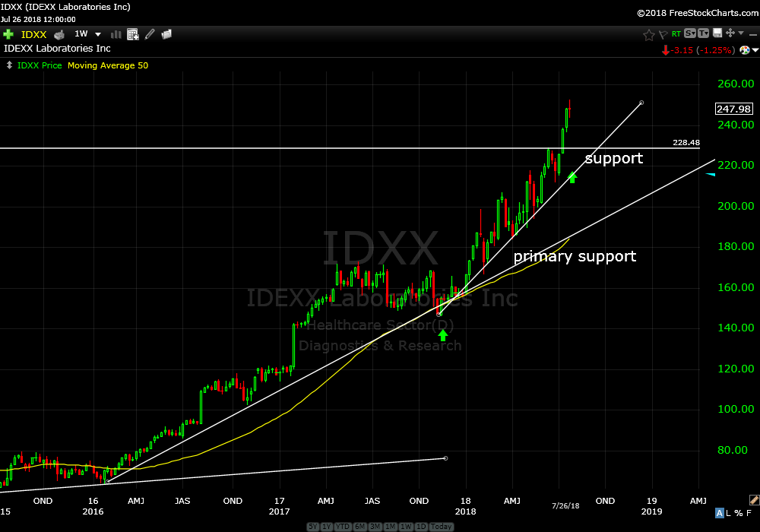Open the folder icon in the toolbar
This screenshot has width=760, height=532.
pos(166,34)
